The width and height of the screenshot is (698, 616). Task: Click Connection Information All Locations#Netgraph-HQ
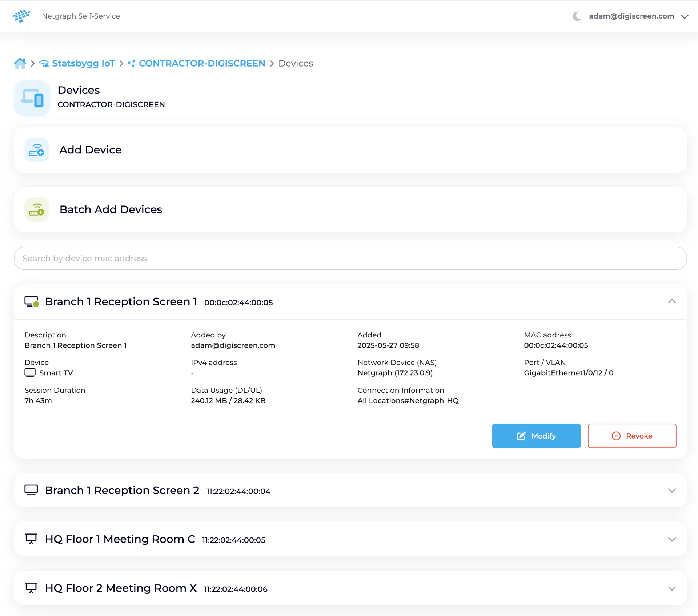[x=408, y=400]
